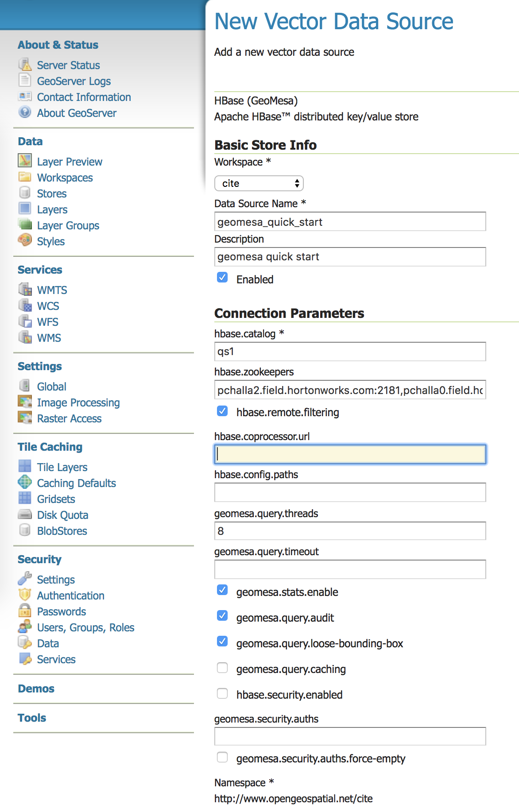Viewport: 519px width, 812px height.
Task: Click the Server Status warning icon
Action: [x=25, y=65]
